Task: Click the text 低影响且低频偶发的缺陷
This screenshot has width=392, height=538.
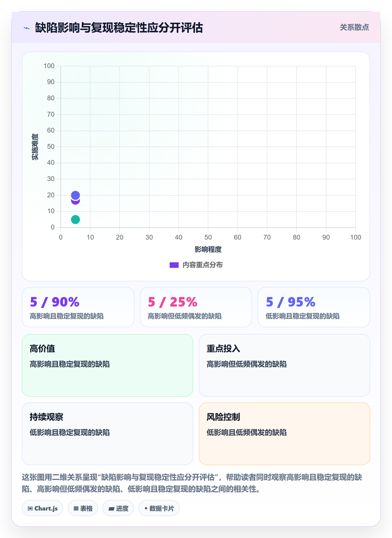Action: [x=247, y=433]
